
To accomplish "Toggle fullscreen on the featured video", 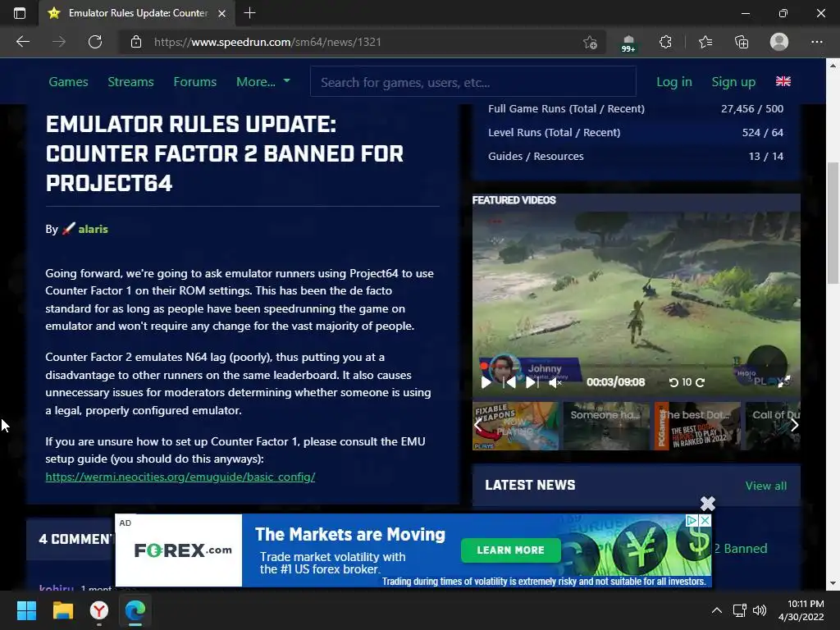I will (783, 381).
